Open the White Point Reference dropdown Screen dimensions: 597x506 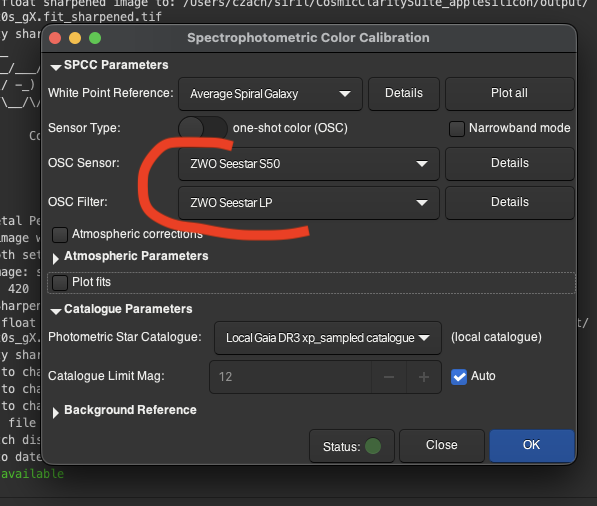point(270,94)
